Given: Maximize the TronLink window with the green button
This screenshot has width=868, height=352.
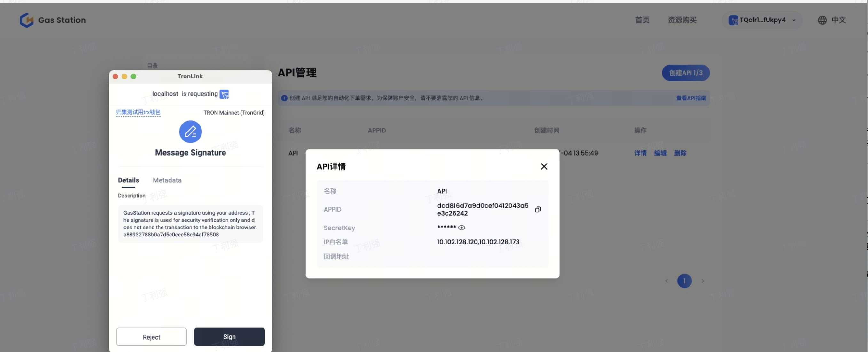Looking at the screenshot, I should tap(133, 76).
